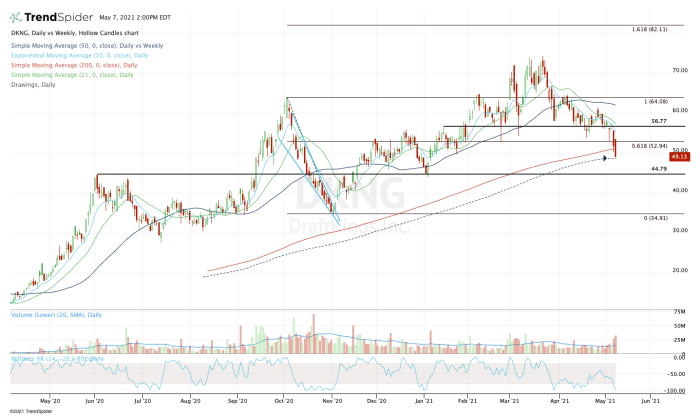Click the Jun '20 date axis label
This screenshot has width=700, height=416.
pyautogui.click(x=94, y=401)
